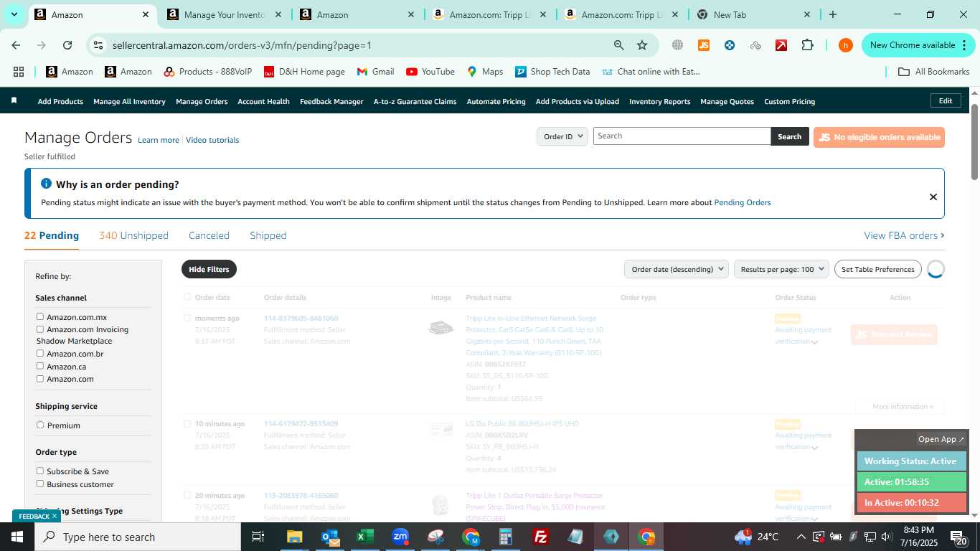Tick the Subscribe & Save checkbox
The width and height of the screenshot is (980, 551).
pos(40,471)
